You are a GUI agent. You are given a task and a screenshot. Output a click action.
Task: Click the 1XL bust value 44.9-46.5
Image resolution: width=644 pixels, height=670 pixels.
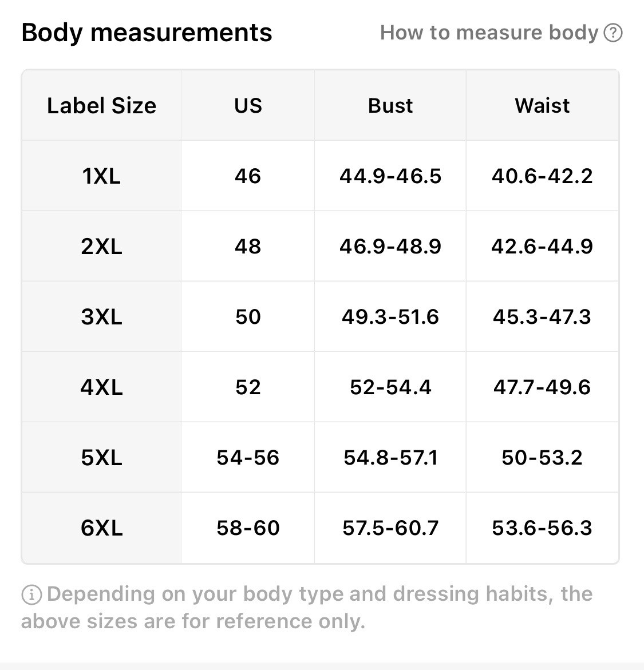pyautogui.click(x=390, y=176)
